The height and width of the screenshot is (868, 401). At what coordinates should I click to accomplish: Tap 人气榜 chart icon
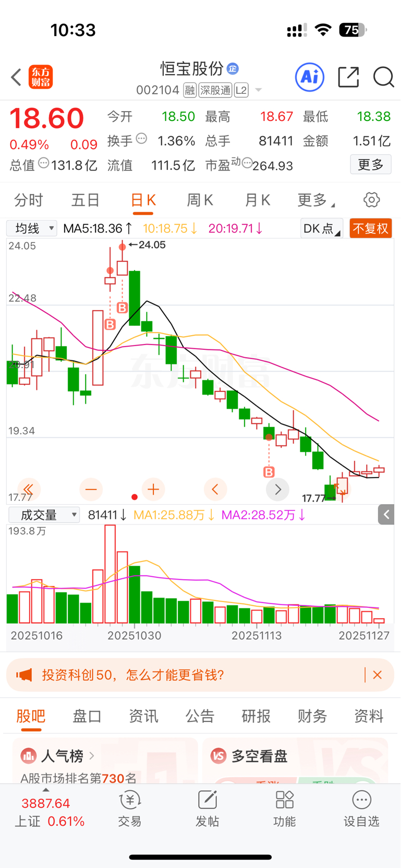click(28, 755)
